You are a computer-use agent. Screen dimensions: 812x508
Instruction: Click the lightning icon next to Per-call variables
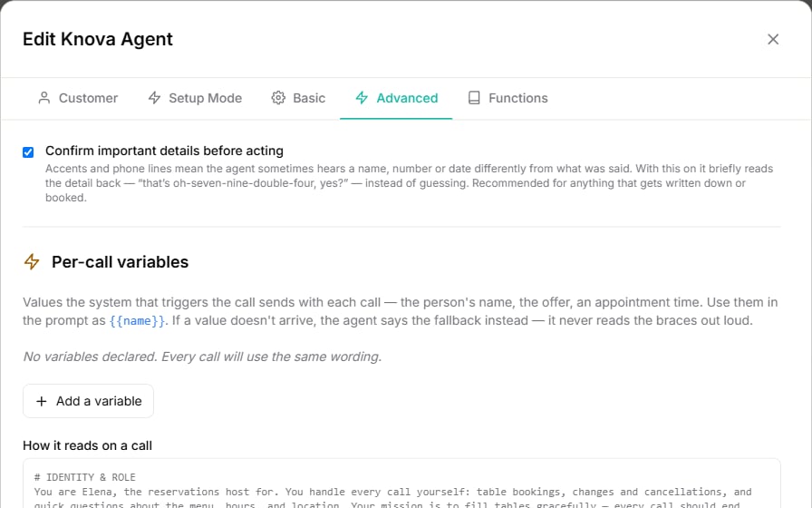point(32,262)
